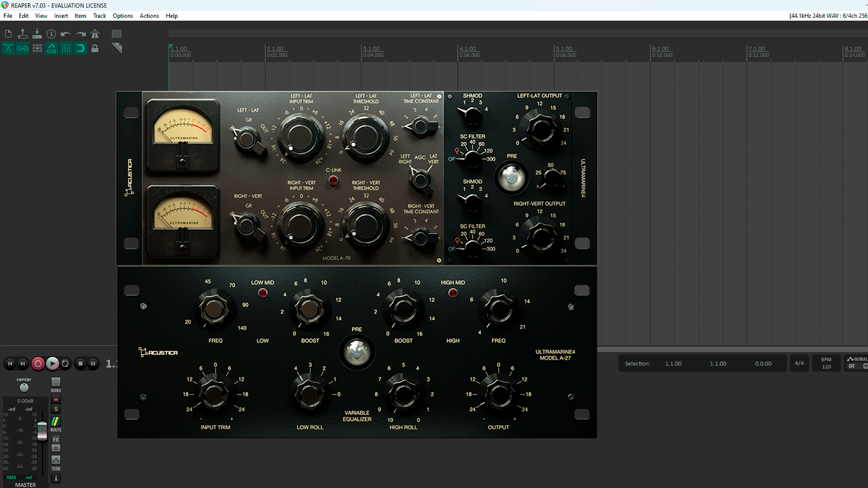This screenshot has height=488, width=868.
Task: Open the Insert menu
Action: [61, 16]
